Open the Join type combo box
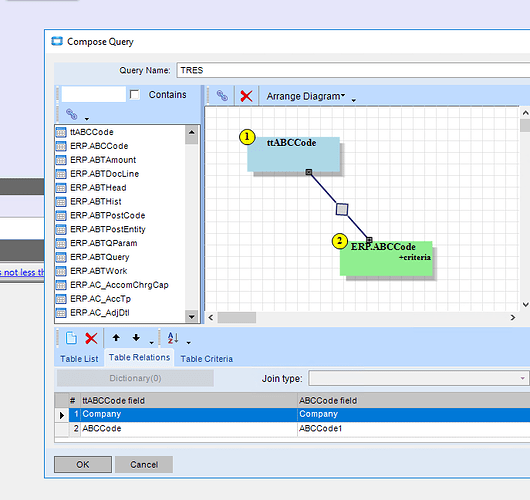Image resolution: width=530 pixels, height=500 pixels. 418,378
